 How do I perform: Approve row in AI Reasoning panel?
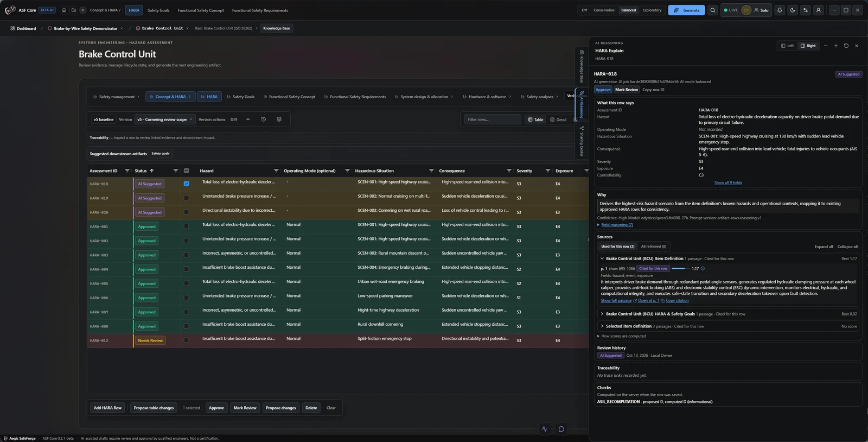603,90
